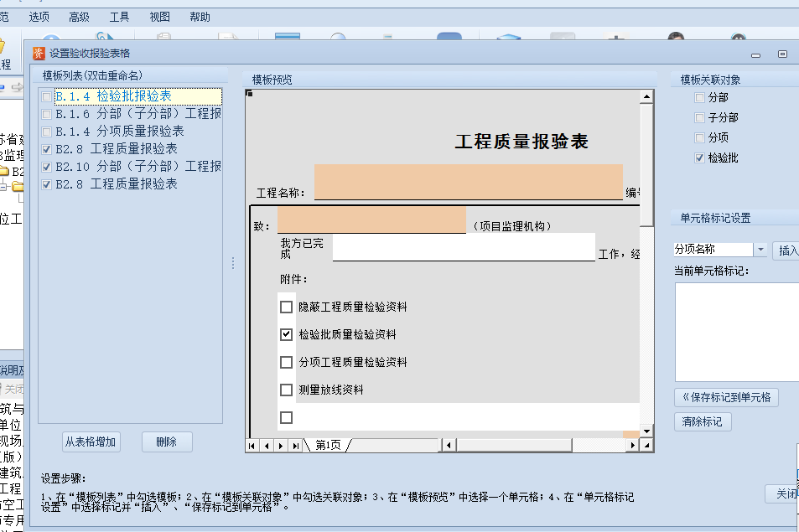The image size is (799, 532).
Task: Switch to the 第1页 sheet tab
Action: (328, 446)
